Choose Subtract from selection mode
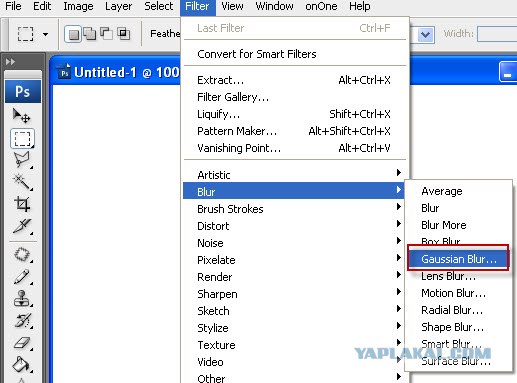The height and width of the screenshot is (383, 517). tap(106, 34)
